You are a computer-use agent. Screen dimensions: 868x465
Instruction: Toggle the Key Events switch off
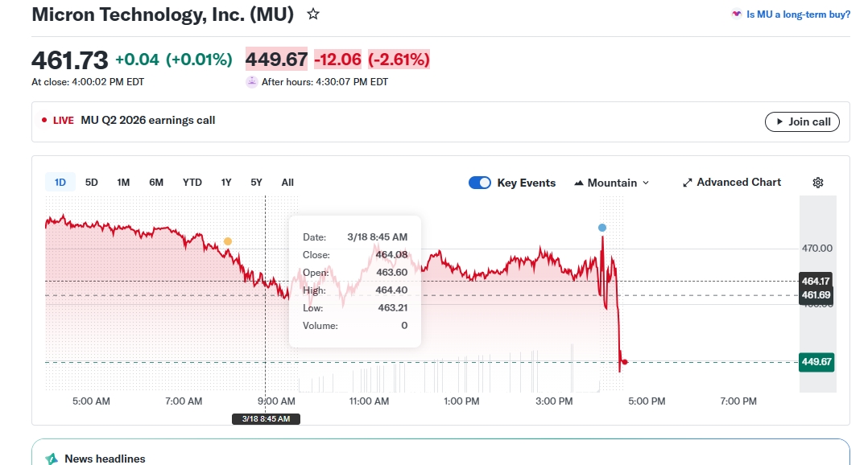(480, 183)
